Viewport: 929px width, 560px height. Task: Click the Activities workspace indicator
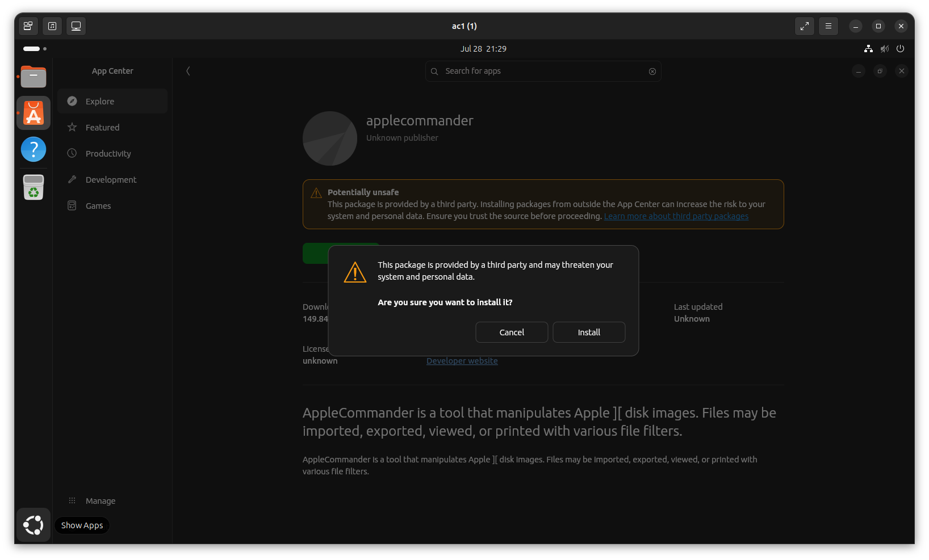click(35, 49)
